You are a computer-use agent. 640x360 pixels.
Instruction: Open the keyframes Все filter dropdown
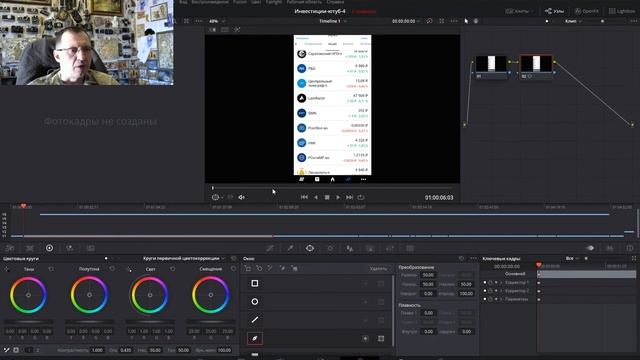click(572, 258)
